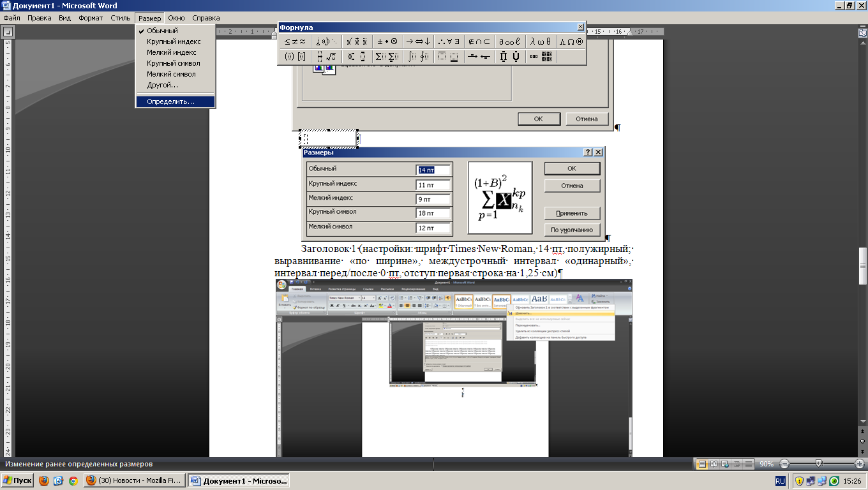Select the Размеры dialog picture in document
The image size is (868, 490).
point(453,194)
